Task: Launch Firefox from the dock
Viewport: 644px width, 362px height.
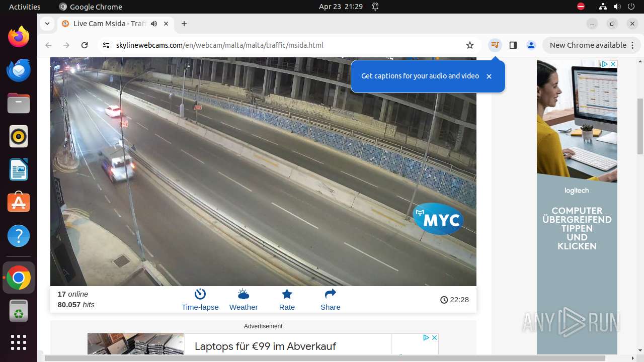Action: tap(19, 37)
